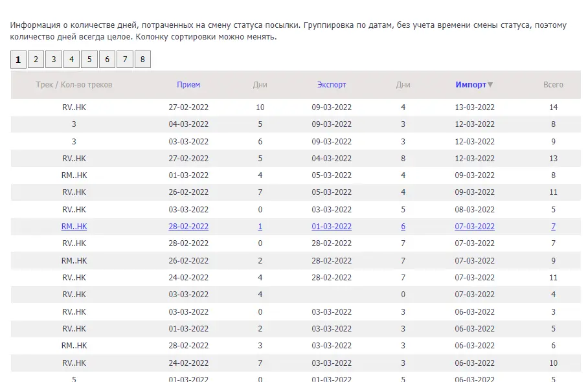This screenshot has height=382, width=588.
Task: Select receipt date 04-03-2022
Action: point(188,124)
